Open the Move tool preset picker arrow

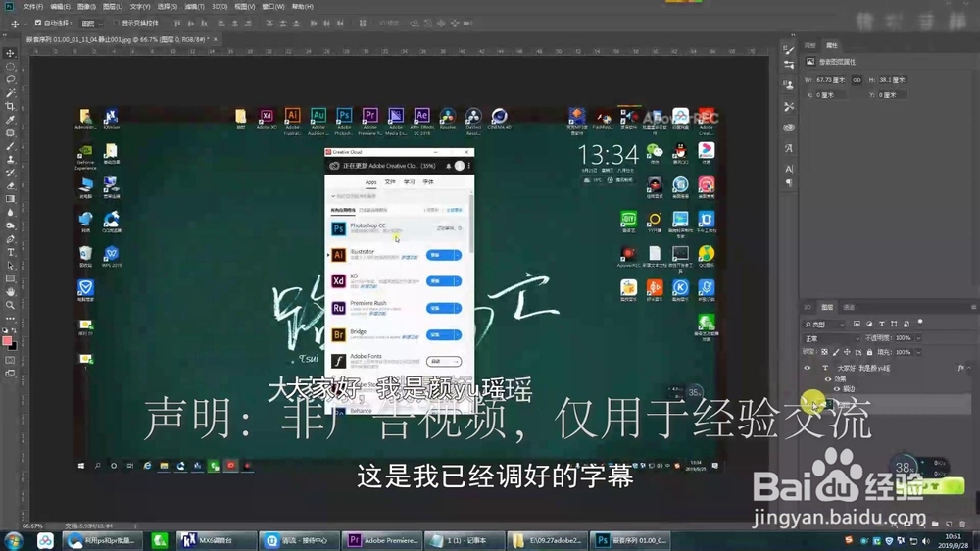(25, 24)
